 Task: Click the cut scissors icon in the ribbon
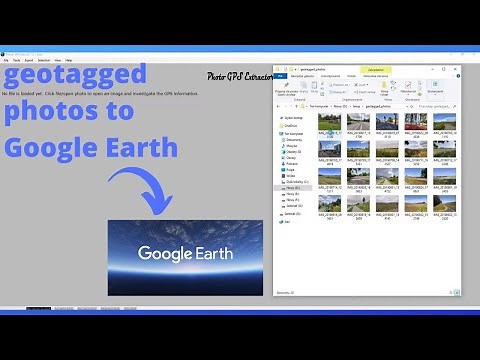tap(322, 84)
